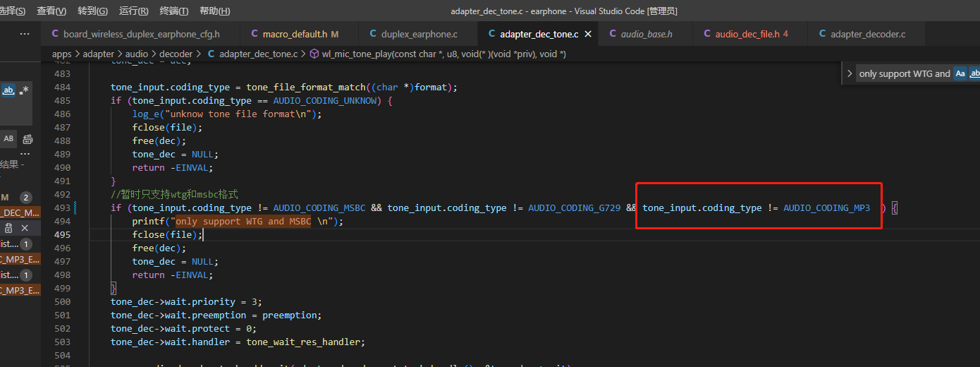Screen dimensions: 980x367
Task: Toggle whole word in sidebar search panel
Action: (8, 90)
